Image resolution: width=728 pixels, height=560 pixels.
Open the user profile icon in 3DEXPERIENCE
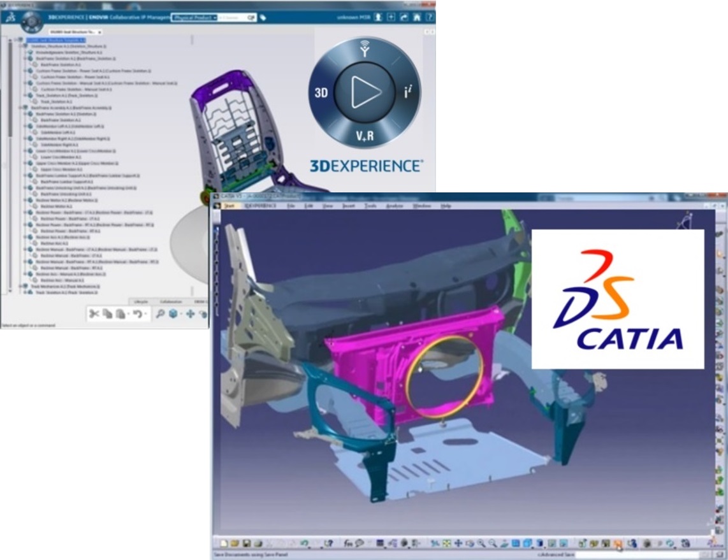(x=378, y=17)
